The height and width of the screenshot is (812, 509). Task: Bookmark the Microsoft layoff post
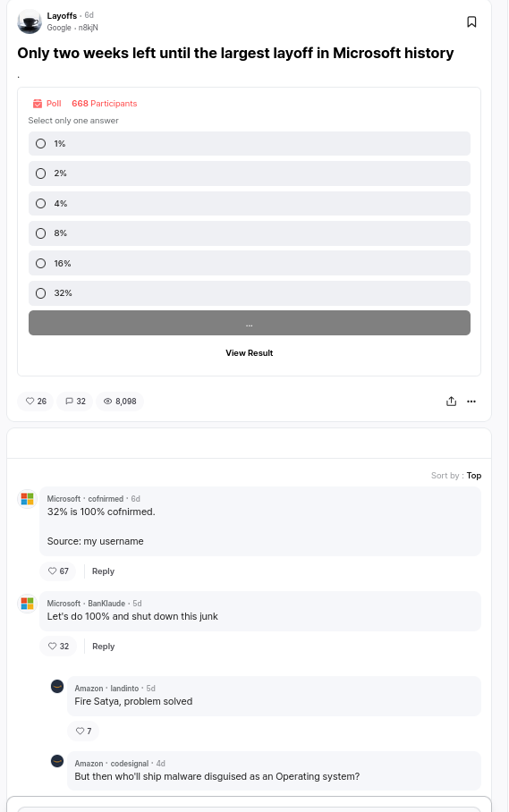coord(471,21)
